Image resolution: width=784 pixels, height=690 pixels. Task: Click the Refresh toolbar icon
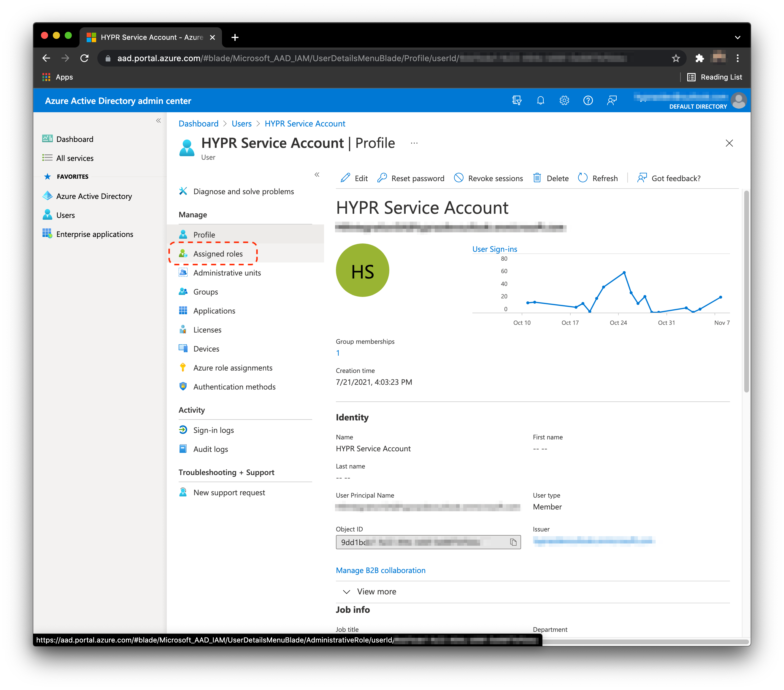tap(583, 178)
